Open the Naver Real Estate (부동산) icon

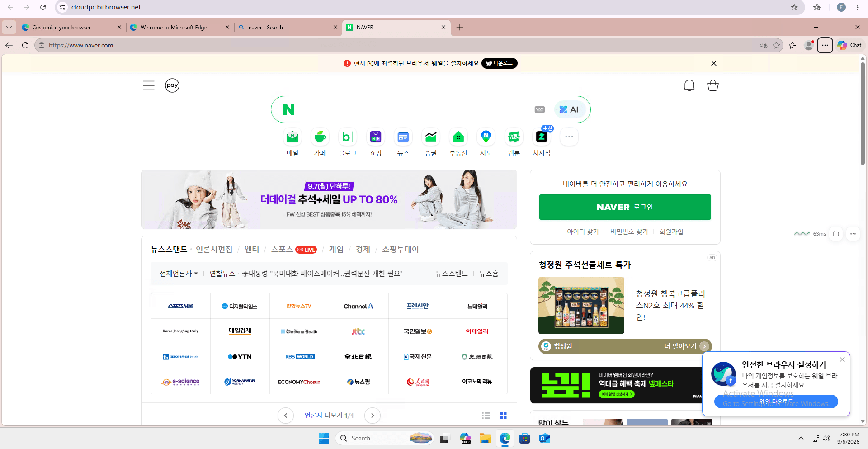coord(458,137)
